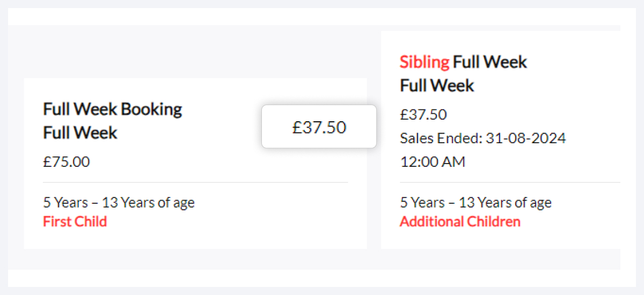Select the date 31-08-2024
Viewport: 644px width, 295px height.
coord(525,138)
